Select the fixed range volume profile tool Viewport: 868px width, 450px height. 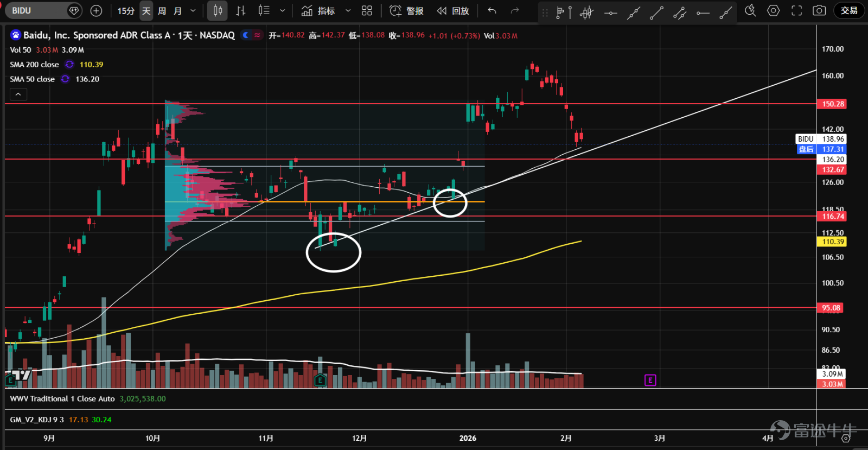tap(564, 12)
